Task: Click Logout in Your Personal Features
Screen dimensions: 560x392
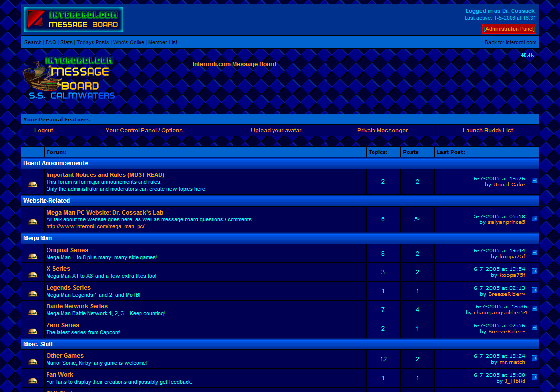Action: (x=44, y=131)
